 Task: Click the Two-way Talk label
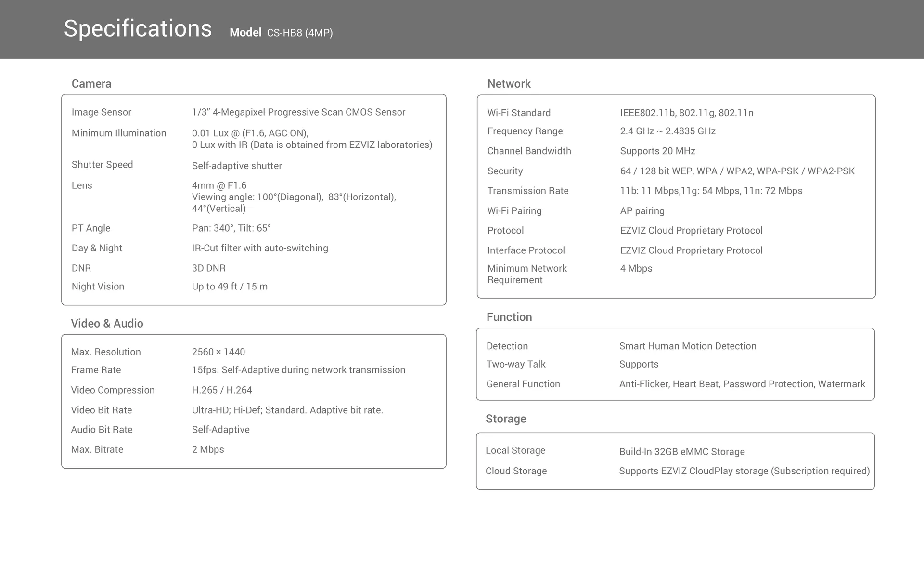coord(516,364)
